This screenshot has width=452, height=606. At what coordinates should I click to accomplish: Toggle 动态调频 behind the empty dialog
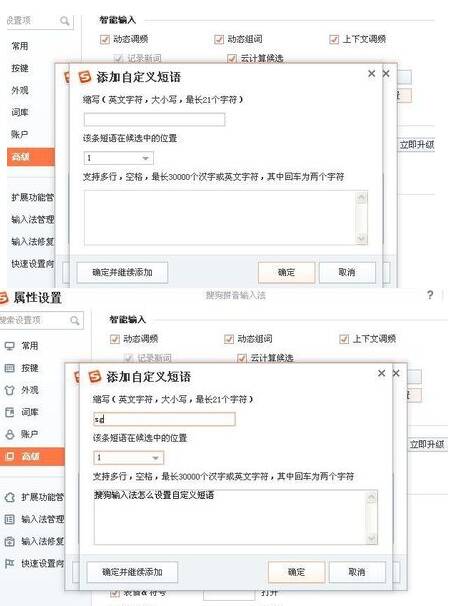pos(105,39)
